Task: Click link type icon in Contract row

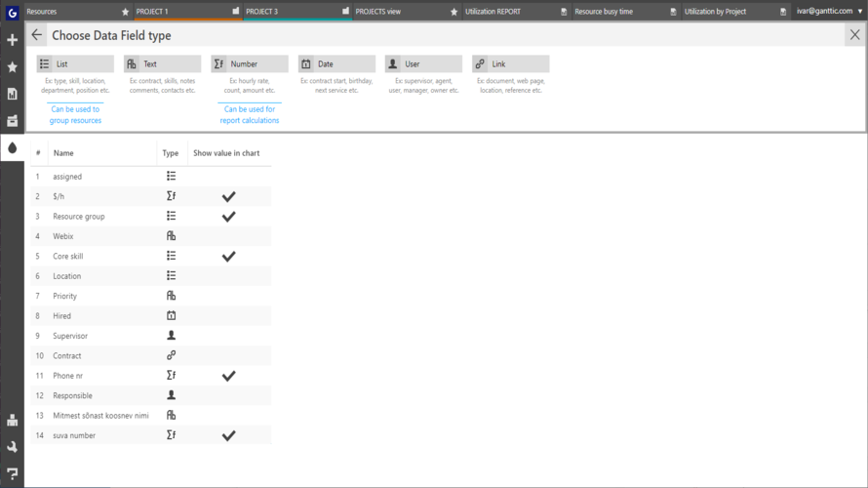Action: 171,355
